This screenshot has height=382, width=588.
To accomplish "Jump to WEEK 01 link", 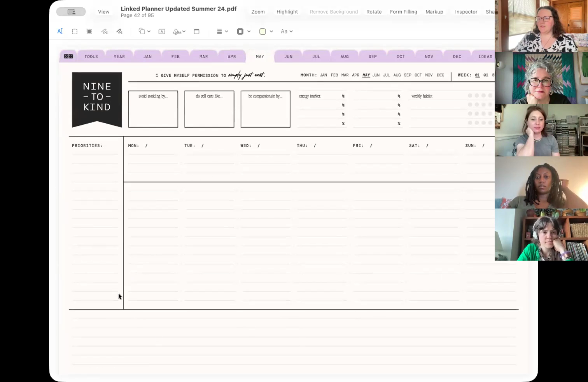I will pyautogui.click(x=477, y=75).
